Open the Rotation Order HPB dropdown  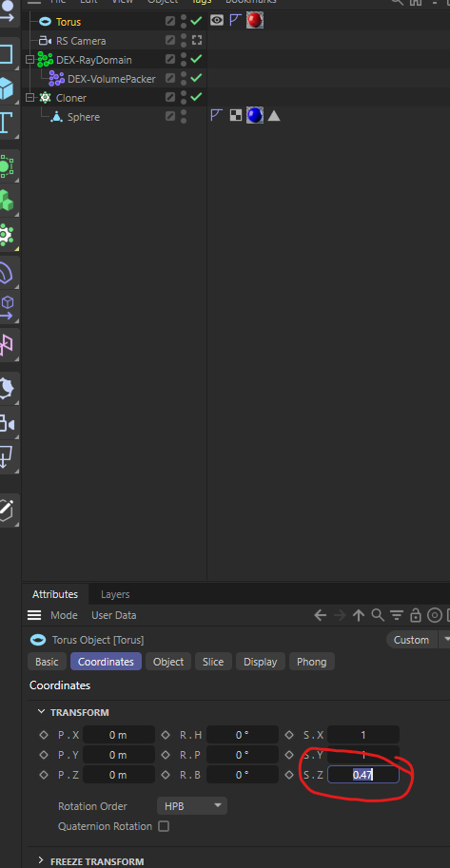pyautogui.click(x=192, y=806)
